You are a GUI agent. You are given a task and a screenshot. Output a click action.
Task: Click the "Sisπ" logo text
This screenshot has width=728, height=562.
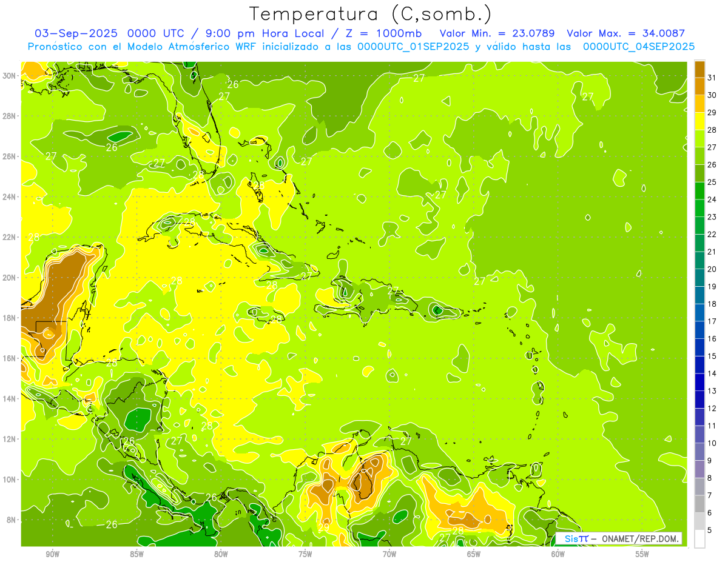[576, 538]
